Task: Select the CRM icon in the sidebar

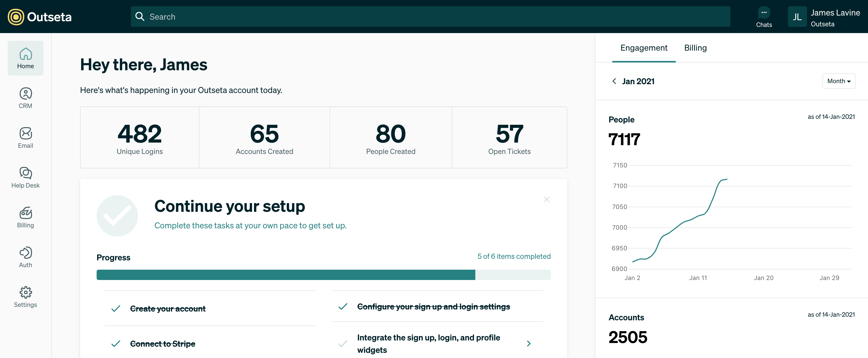Action: pyautogui.click(x=25, y=98)
